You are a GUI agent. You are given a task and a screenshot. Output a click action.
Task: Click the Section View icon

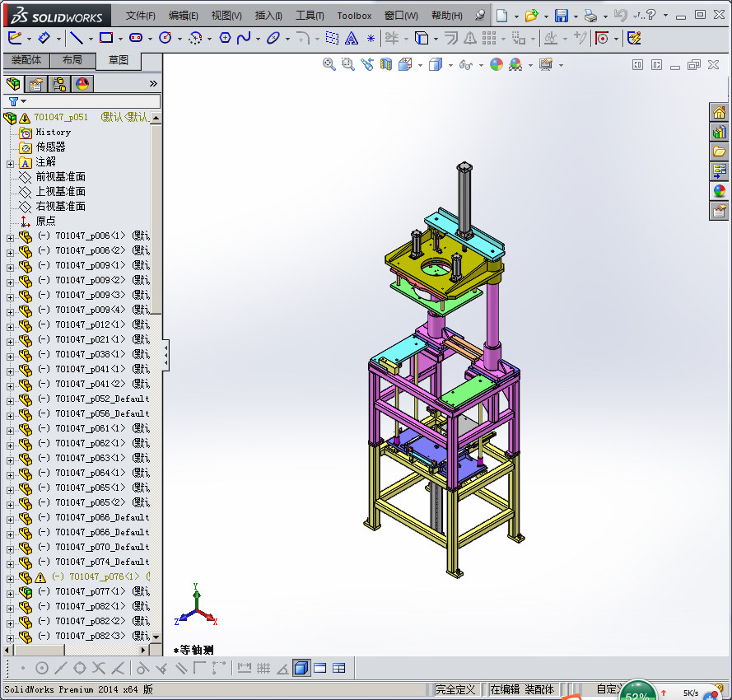pyautogui.click(x=385, y=64)
